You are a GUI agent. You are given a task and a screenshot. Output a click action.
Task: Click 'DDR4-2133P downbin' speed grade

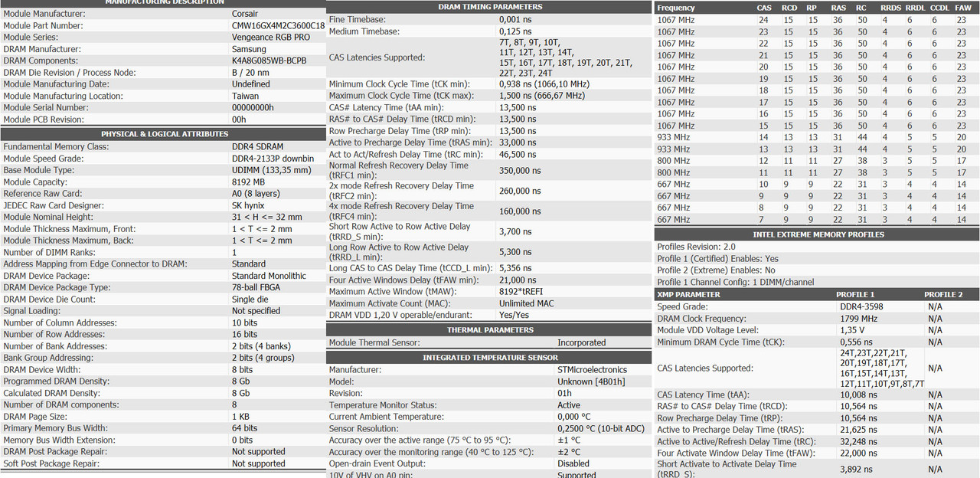pyautogui.click(x=273, y=159)
